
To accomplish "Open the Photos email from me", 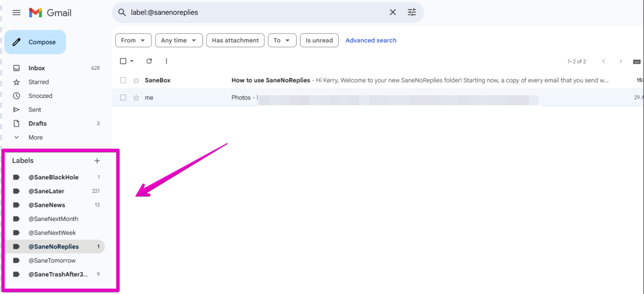I will [378, 98].
